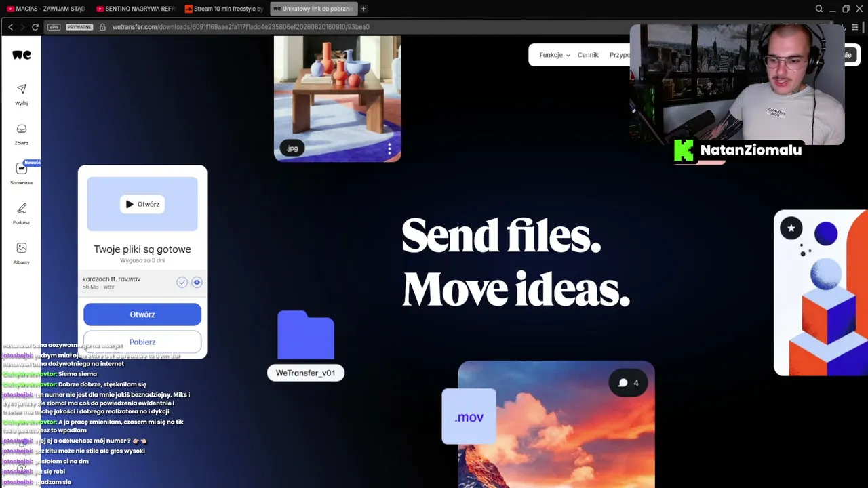Click the comment bubble icon showing 4

click(x=628, y=383)
